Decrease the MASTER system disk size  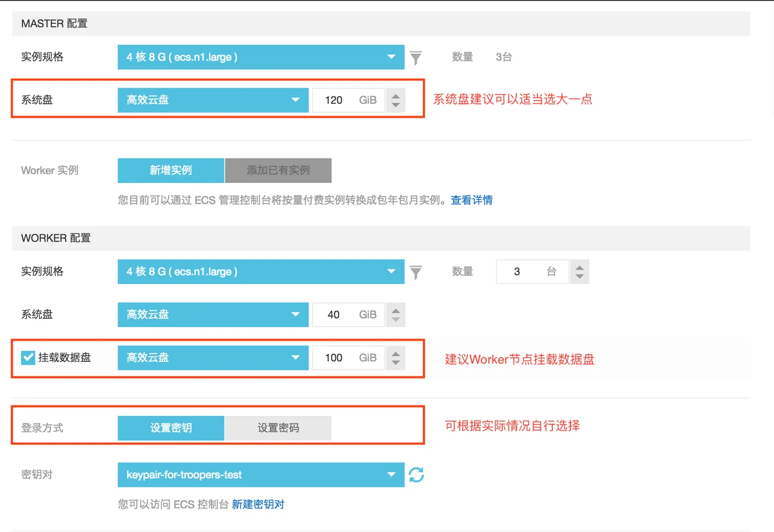coord(396,104)
